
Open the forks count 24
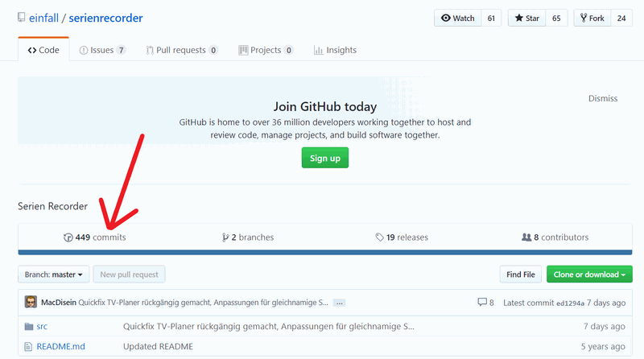pyautogui.click(x=621, y=18)
